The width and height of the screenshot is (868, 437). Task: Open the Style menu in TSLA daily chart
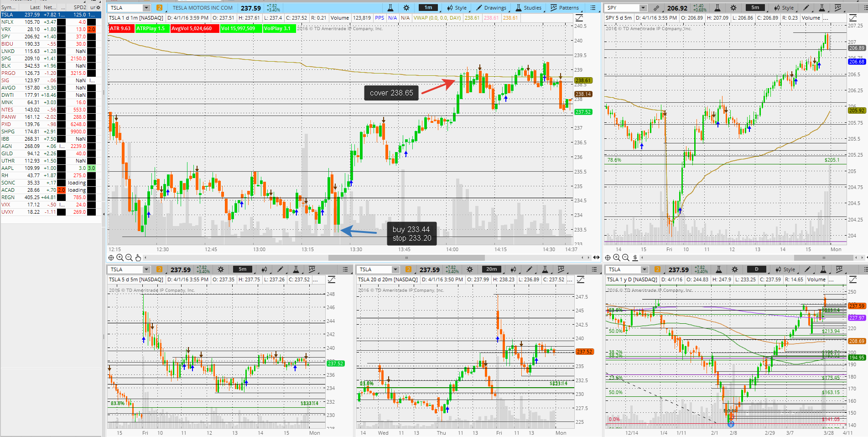(785, 269)
